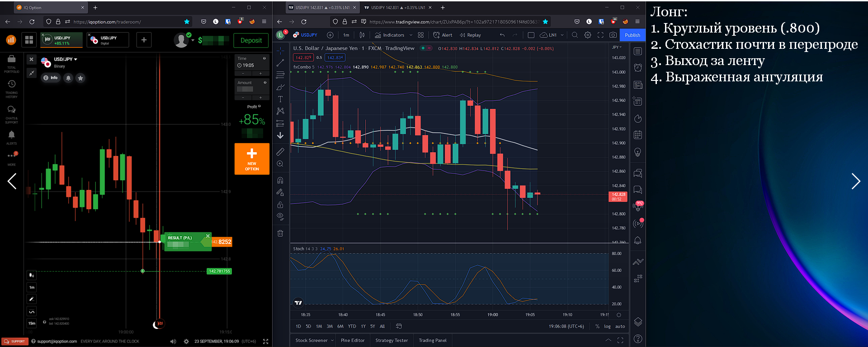This screenshot has height=347, width=868.
Task: Toggle magnet mode in drawing toolbar
Action: 280,180
